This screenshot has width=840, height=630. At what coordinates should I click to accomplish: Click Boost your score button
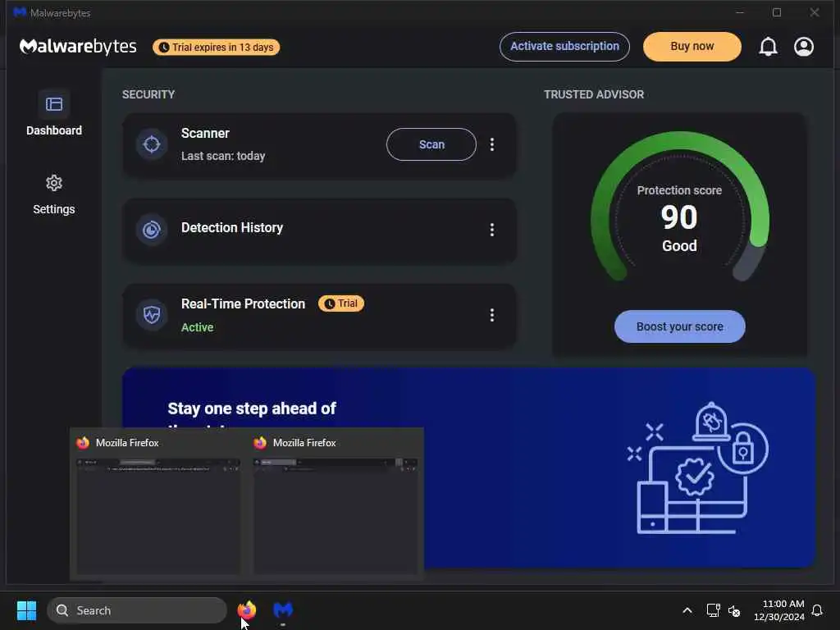(x=680, y=326)
